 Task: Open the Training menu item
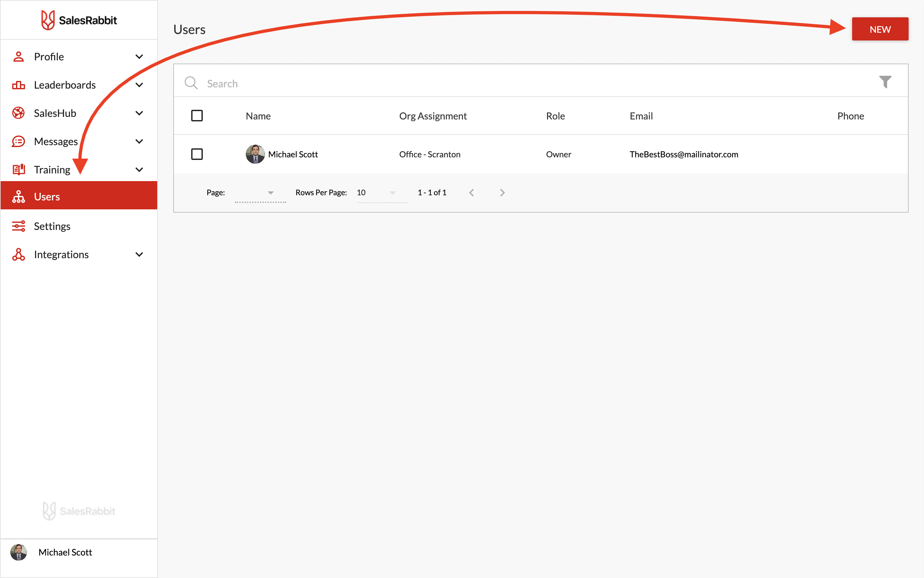79,169
